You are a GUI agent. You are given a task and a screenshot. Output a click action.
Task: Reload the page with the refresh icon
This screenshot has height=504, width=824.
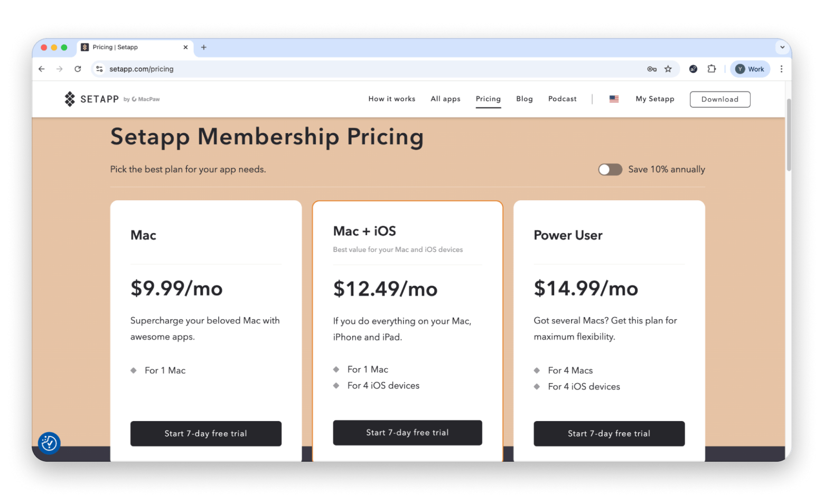tap(78, 69)
